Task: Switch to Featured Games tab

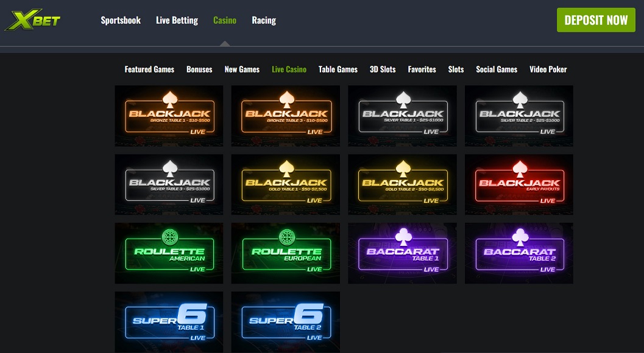Action: [149, 69]
